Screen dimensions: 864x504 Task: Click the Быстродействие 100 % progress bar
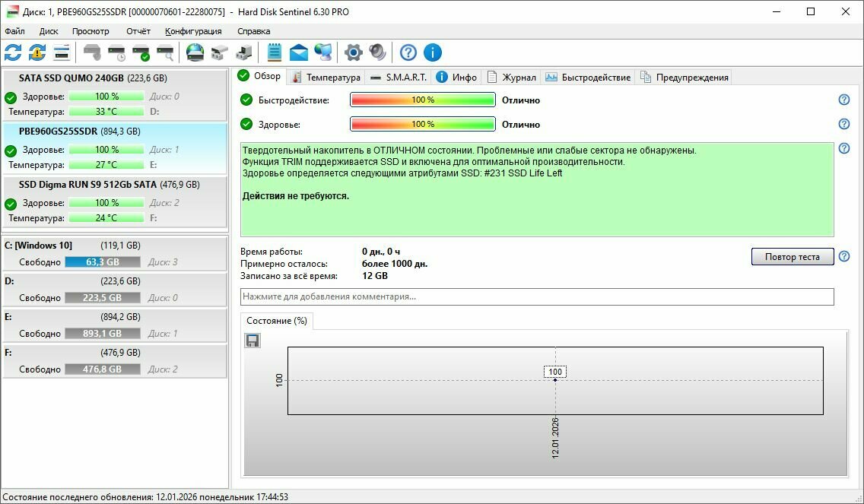(423, 100)
